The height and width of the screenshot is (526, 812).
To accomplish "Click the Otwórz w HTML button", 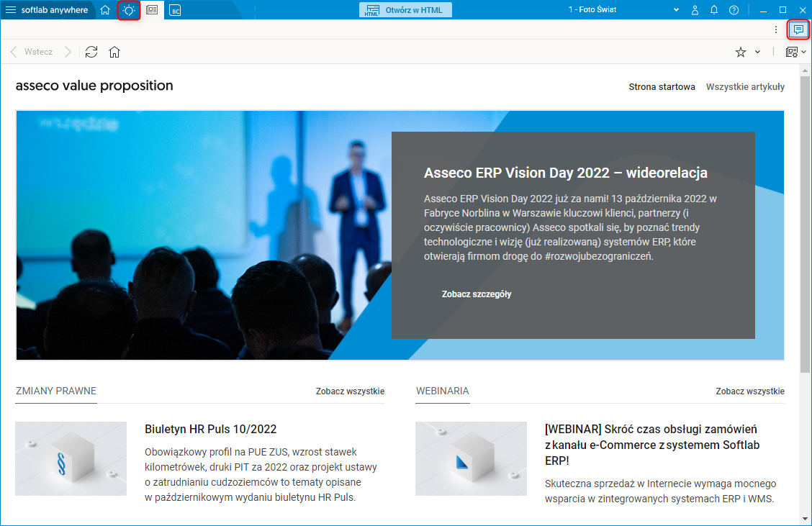I will coord(405,10).
